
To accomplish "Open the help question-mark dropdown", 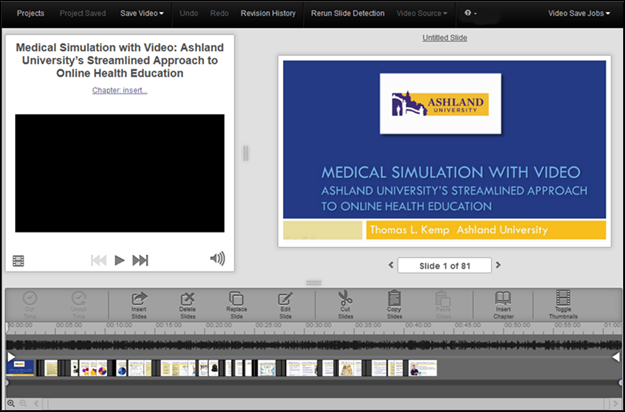I will [470, 13].
